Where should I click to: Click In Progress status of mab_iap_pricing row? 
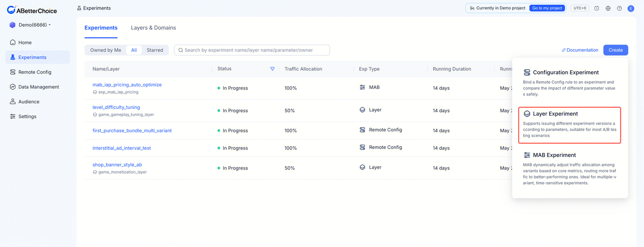point(233,88)
